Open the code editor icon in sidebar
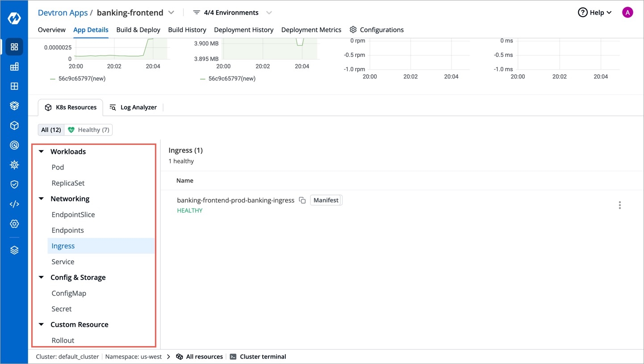The height and width of the screenshot is (364, 644). (14, 204)
